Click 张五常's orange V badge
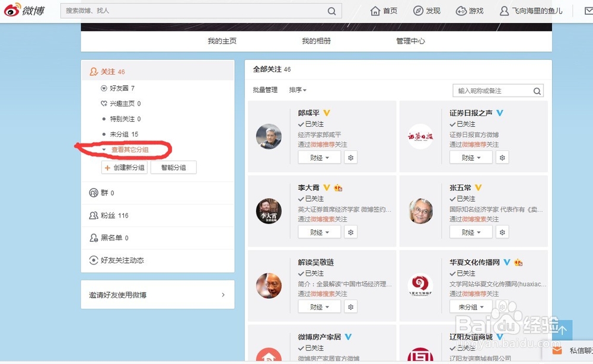The height and width of the screenshot is (364, 593). [478, 187]
